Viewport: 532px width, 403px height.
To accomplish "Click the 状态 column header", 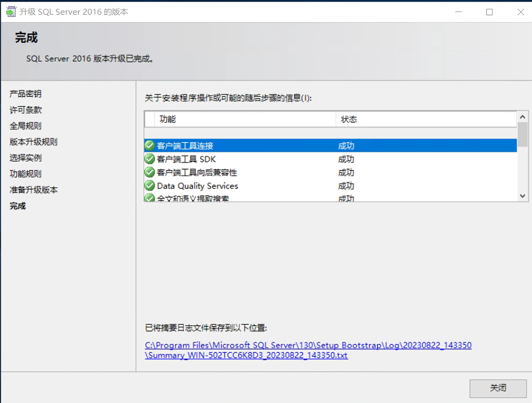I will 427,119.
